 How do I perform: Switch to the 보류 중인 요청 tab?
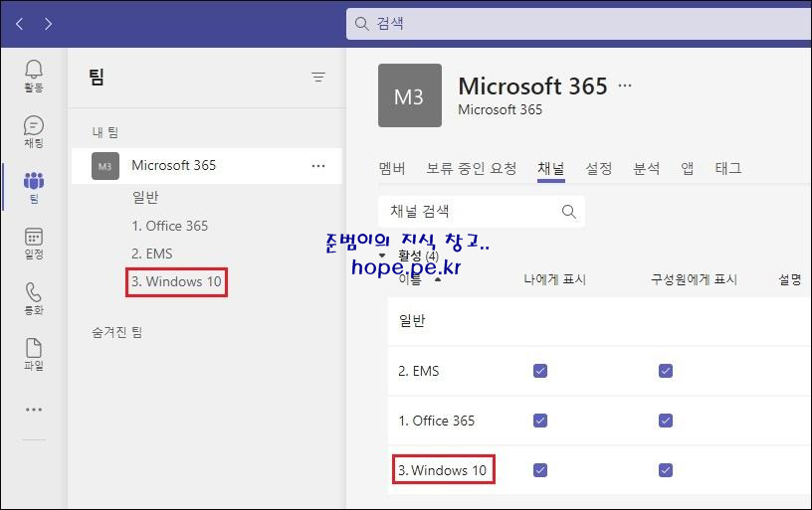[x=472, y=168]
